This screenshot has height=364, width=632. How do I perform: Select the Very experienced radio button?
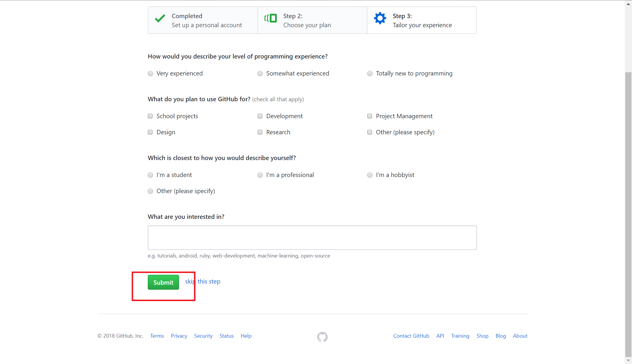coord(150,73)
